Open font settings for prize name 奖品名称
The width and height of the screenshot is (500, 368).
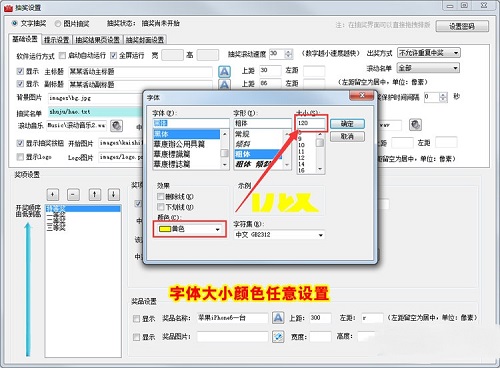point(278,317)
